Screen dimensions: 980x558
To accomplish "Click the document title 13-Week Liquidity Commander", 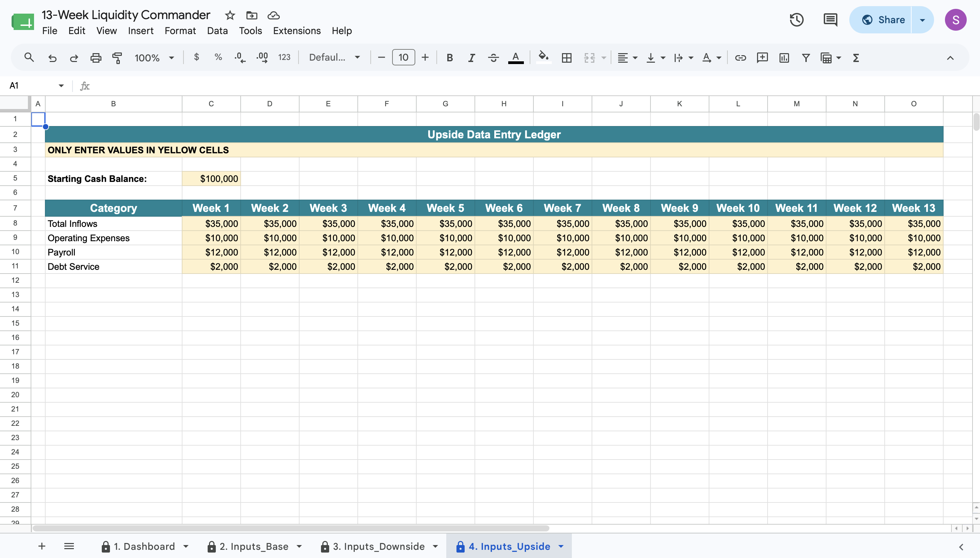I will tap(126, 15).
